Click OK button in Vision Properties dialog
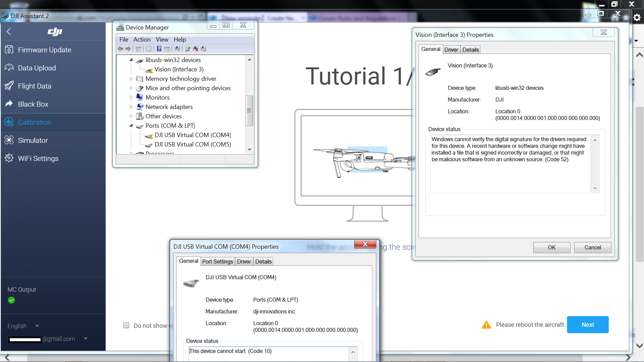 (x=551, y=247)
